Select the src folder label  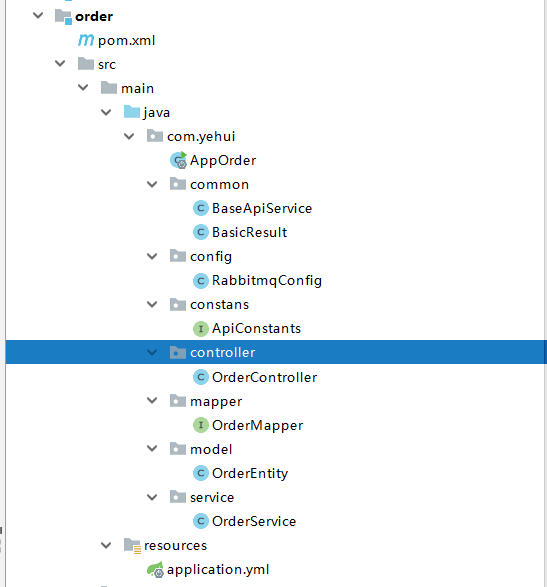pos(107,64)
